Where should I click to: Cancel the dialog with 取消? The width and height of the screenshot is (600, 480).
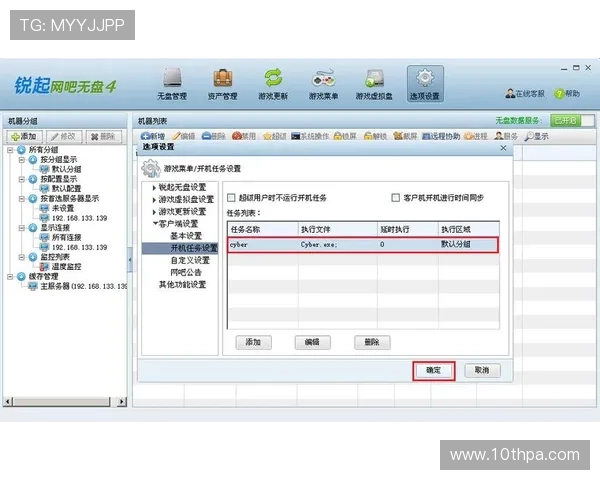click(x=482, y=371)
